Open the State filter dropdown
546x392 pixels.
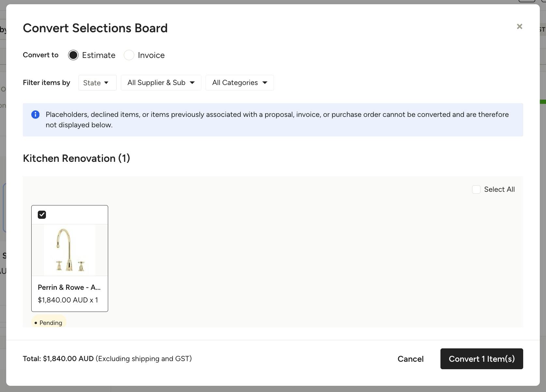tap(97, 83)
